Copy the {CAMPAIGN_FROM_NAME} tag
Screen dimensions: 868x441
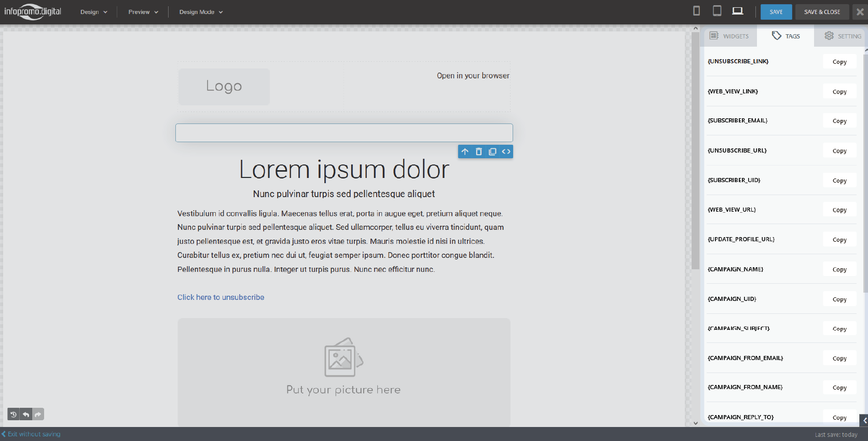click(x=839, y=388)
